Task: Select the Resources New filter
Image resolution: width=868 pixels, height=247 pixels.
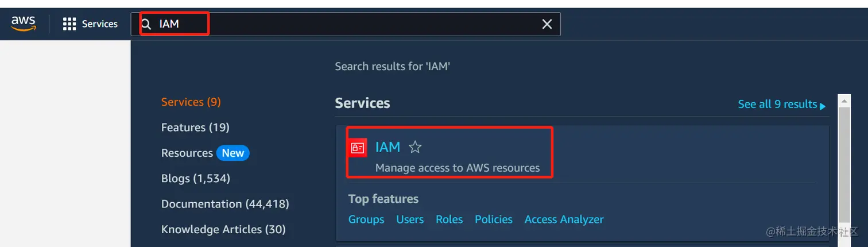Action: 205,153
